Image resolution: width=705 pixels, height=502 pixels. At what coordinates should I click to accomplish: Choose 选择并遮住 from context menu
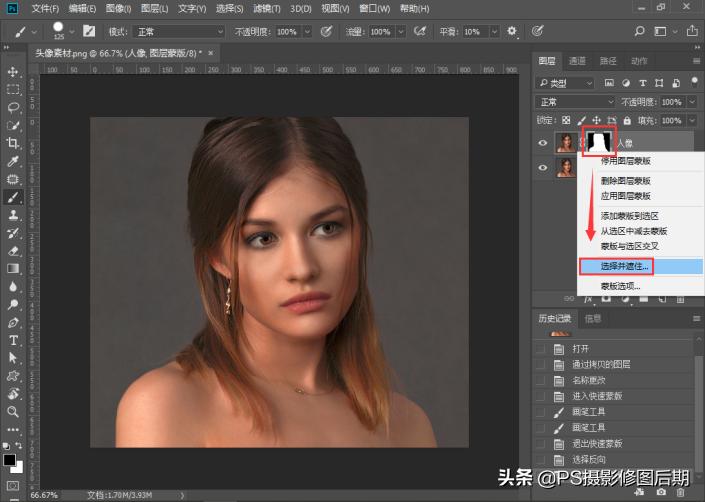coord(626,267)
